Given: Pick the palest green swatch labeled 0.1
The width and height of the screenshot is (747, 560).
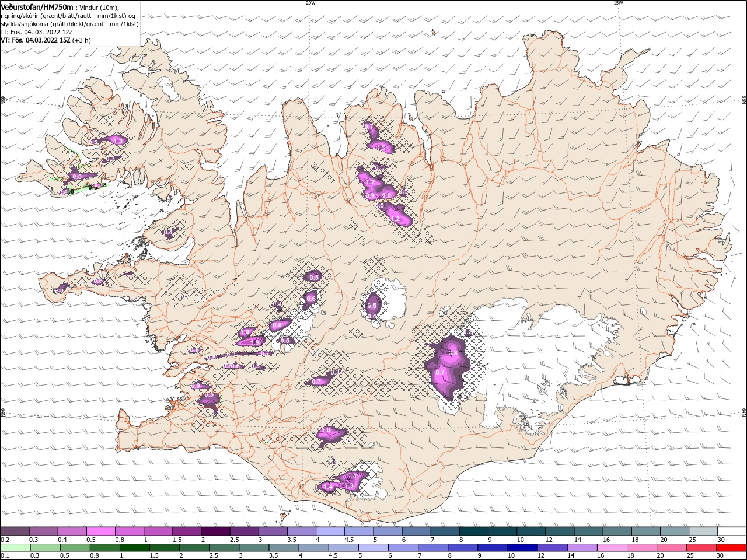Looking at the screenshot, I should [15, 548].
